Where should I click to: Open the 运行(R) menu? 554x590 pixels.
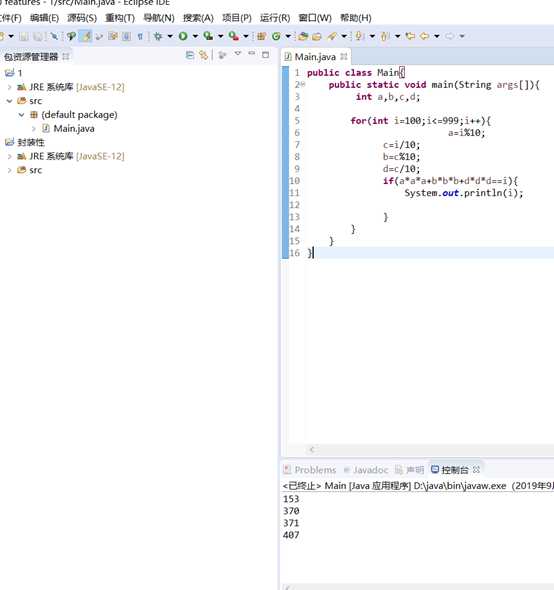(275, 18)
